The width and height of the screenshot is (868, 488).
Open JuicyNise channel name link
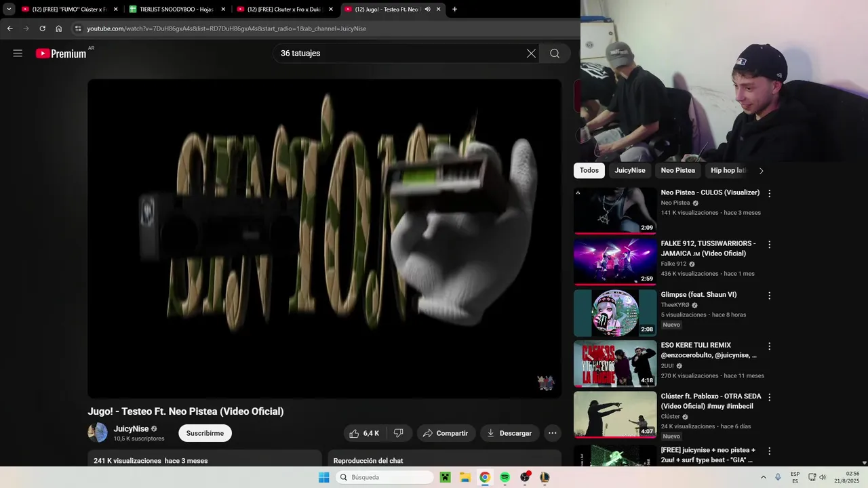(131, 428)
